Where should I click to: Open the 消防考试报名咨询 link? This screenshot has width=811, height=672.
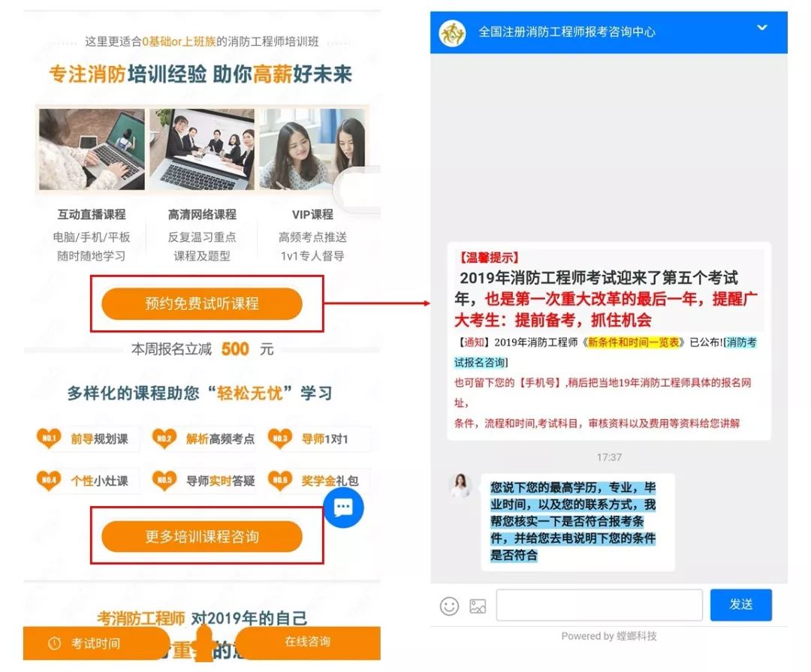click(x=605, y=352)
